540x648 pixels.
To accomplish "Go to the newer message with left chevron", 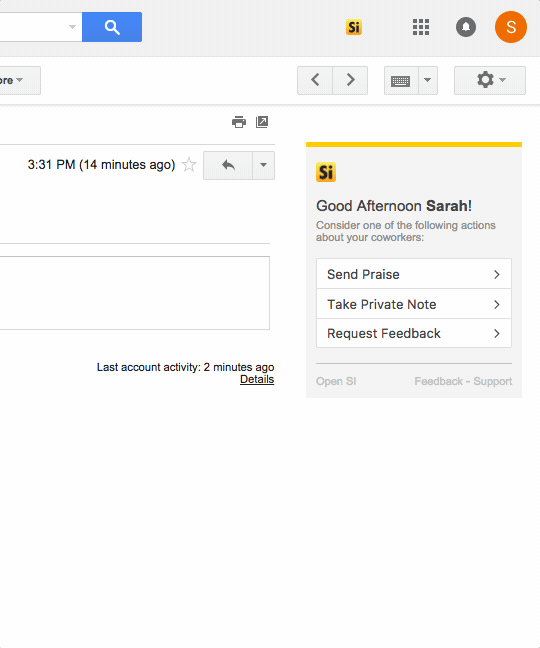I will coord(315,80).
